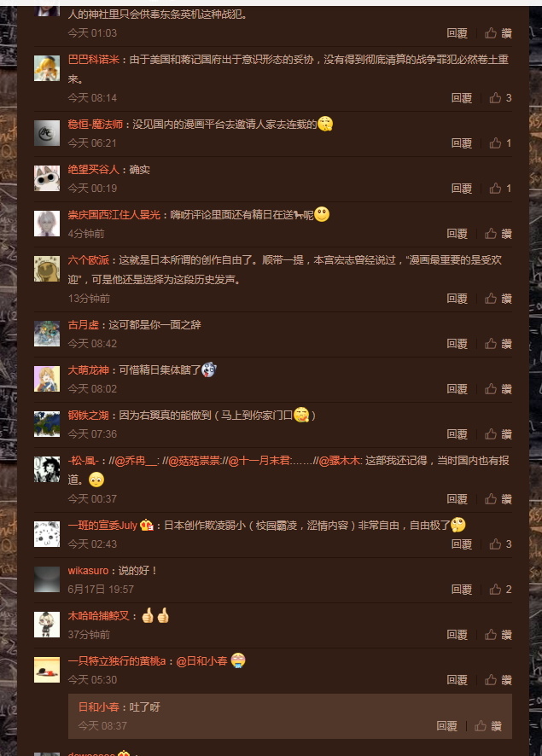
Task: Reply to 钢铁之湖's comment
Action: pos(457,434)
